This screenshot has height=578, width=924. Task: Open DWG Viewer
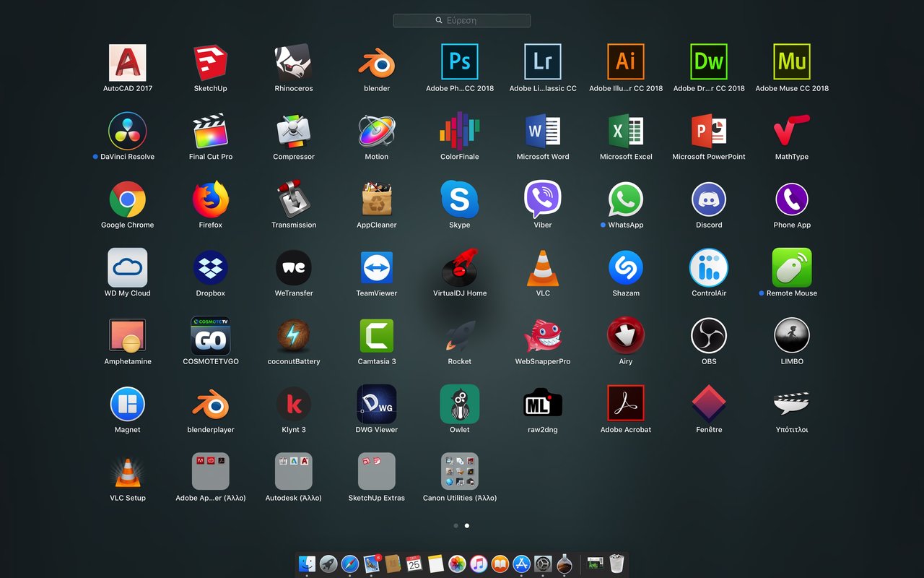[x=377, y=405]
